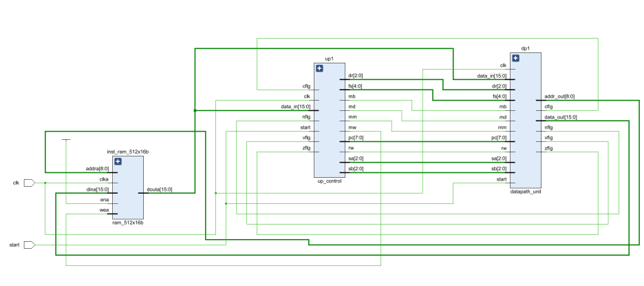Select the up1 instance name

(330, 59)
